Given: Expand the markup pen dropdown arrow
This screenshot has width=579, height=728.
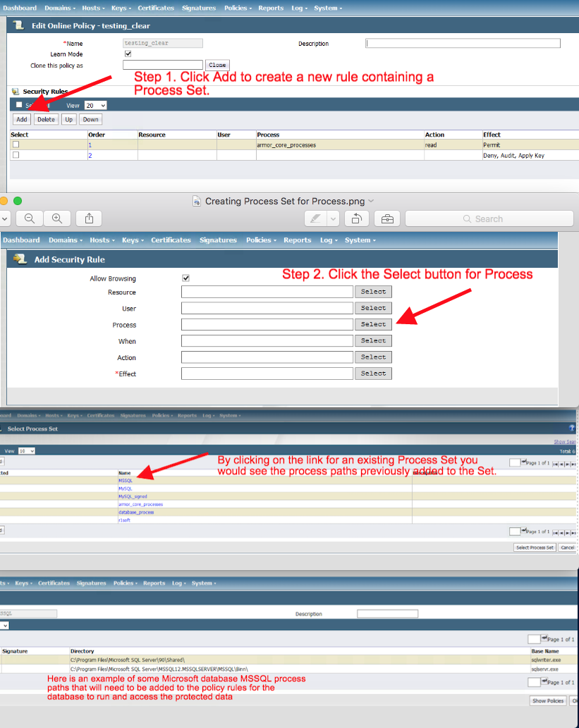Looking at the screenshot, I should tap(333, 218).
